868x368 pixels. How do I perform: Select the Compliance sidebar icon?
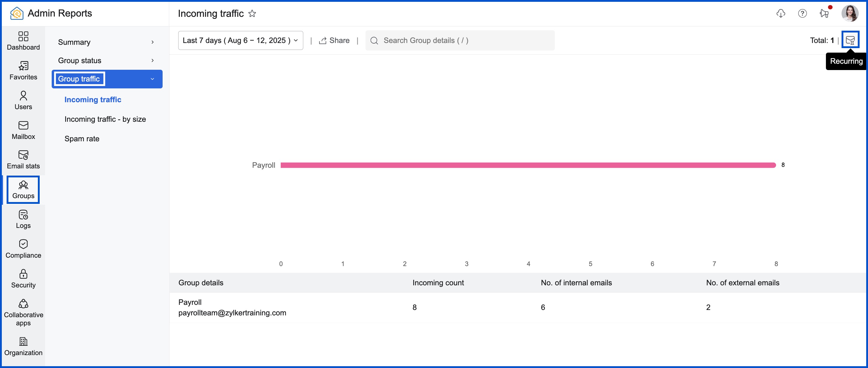(23, 248)
